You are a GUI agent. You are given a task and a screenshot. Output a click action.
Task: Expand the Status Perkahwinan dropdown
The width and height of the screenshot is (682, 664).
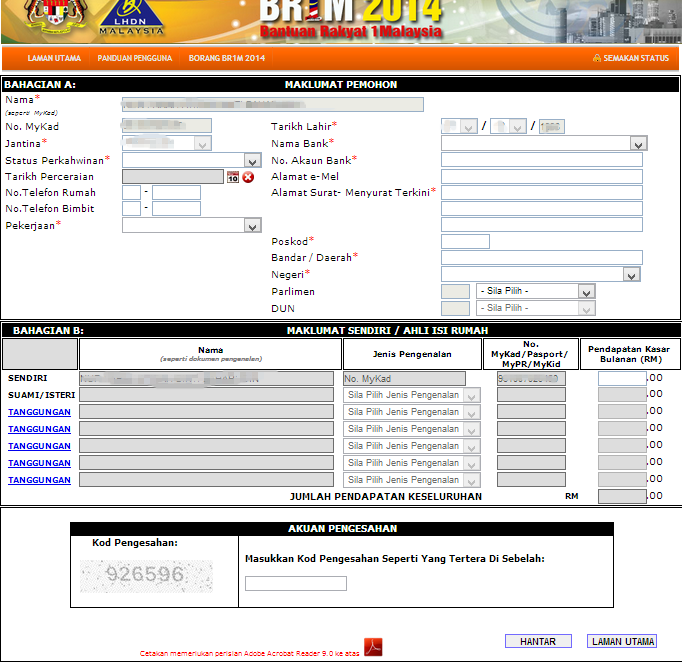click(252, 160)
